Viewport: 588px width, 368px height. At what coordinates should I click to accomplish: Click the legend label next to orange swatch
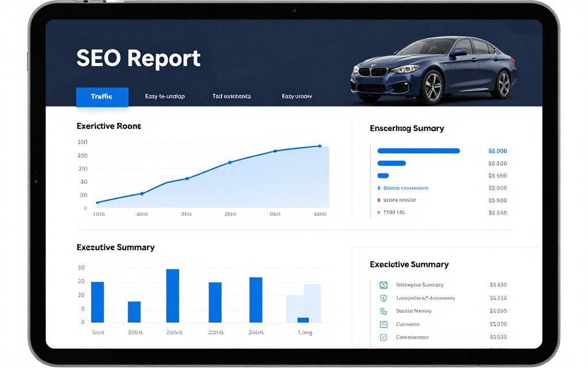394,213
